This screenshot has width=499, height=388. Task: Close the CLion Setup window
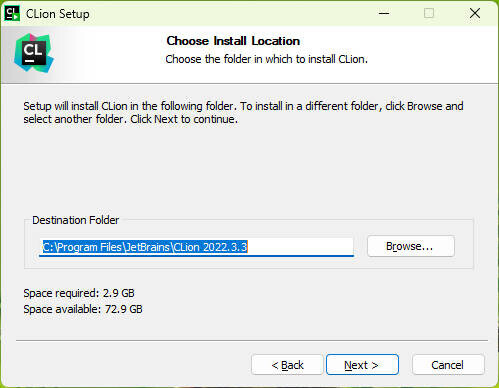coord(475,13)
